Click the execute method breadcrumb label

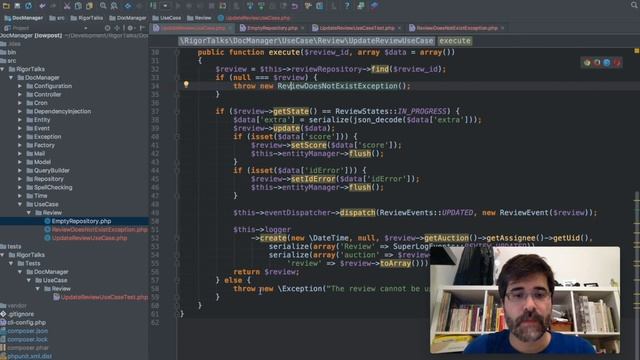click(455, 41)
